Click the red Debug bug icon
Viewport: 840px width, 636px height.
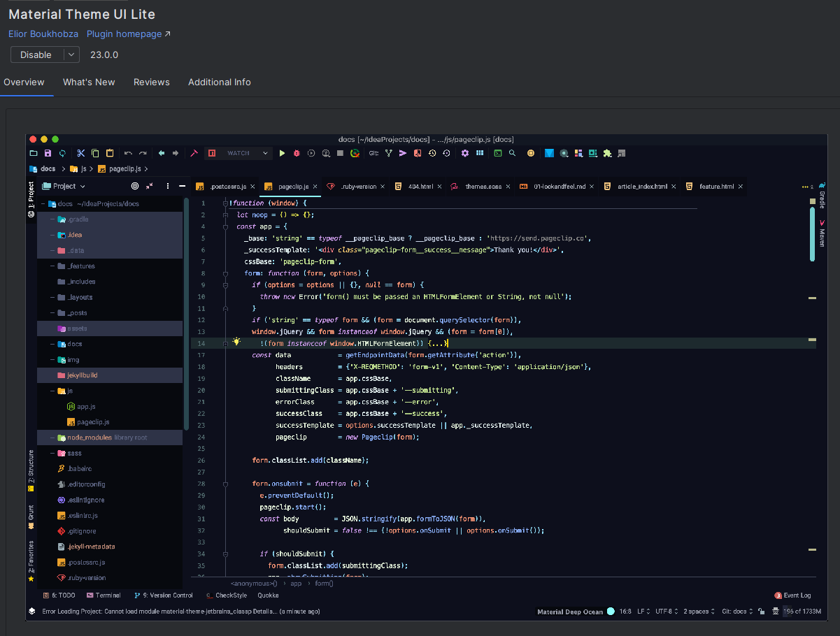pos(297,153)
